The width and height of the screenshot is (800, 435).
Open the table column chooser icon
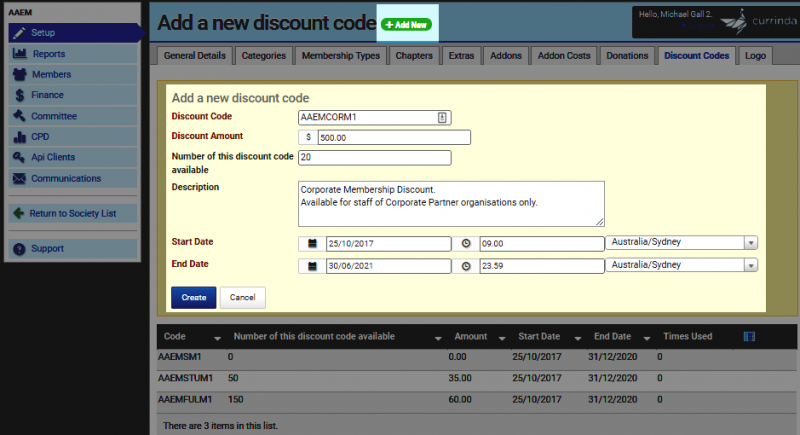pyautogui.click(x=749, y=337)
